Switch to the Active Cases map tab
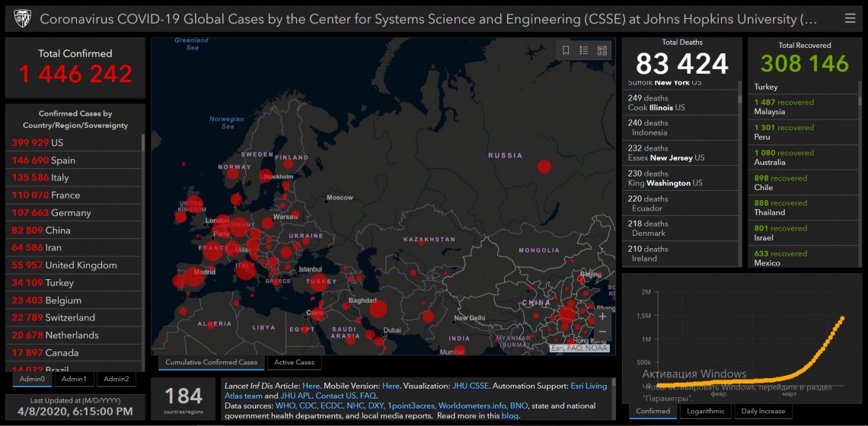This screenshot has width=868, height=426. click(x=294, y=362)
